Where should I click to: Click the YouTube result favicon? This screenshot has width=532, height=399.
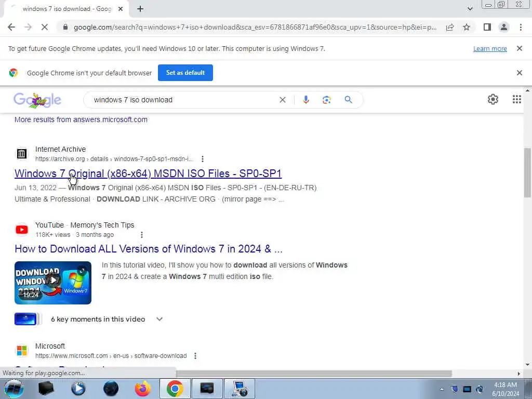22,230
